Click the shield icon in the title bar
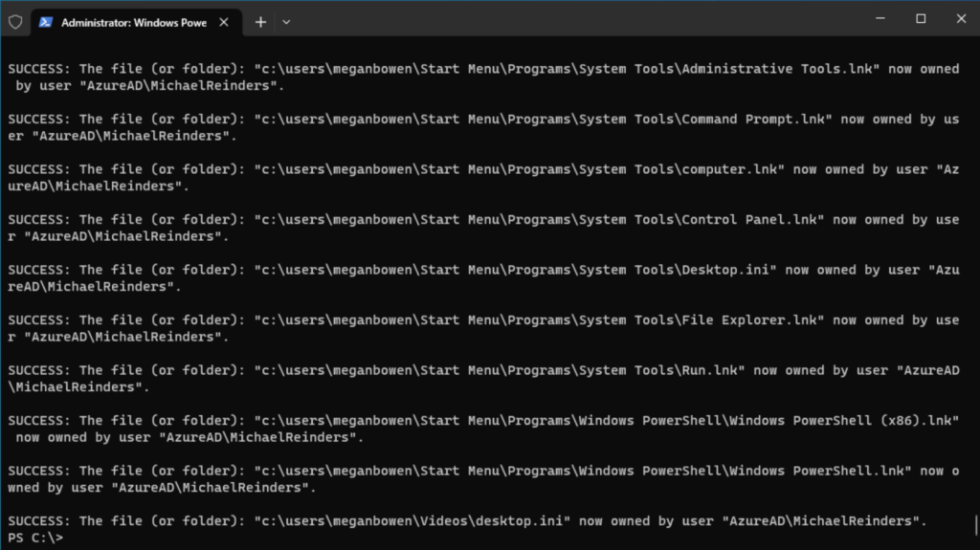Image resolution: width=980 pixels, height=550 pixels. [x=15, y=23]
